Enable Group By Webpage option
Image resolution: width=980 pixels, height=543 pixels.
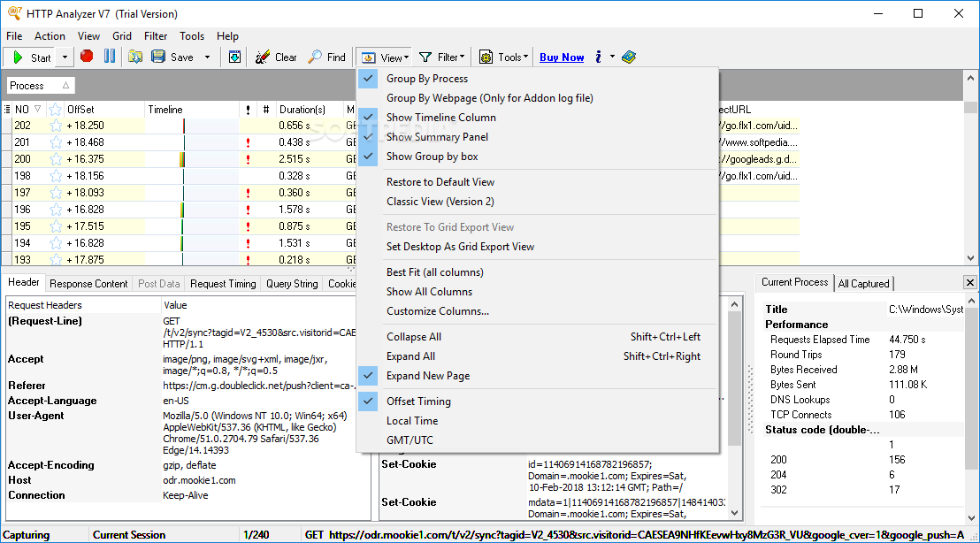[x=489, y=98]
